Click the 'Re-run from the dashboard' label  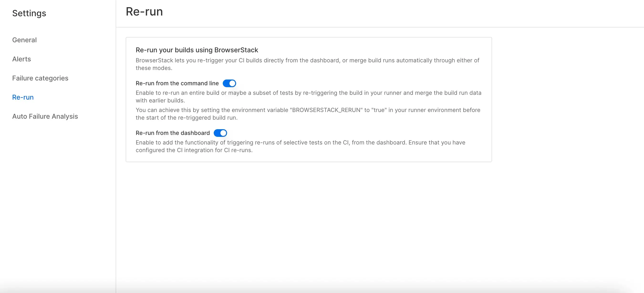(172, 133)
